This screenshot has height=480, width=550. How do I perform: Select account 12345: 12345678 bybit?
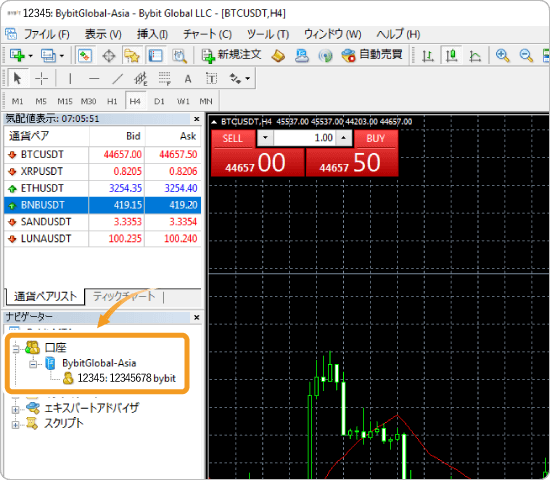tap(119, 378)
